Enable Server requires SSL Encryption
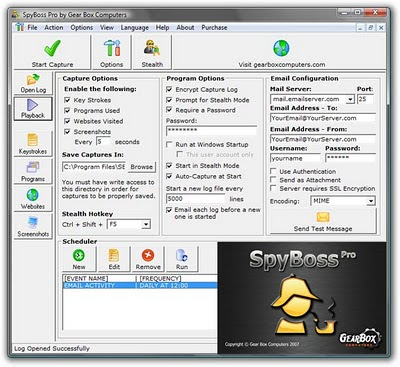400x367 pixels. [273, 188]
